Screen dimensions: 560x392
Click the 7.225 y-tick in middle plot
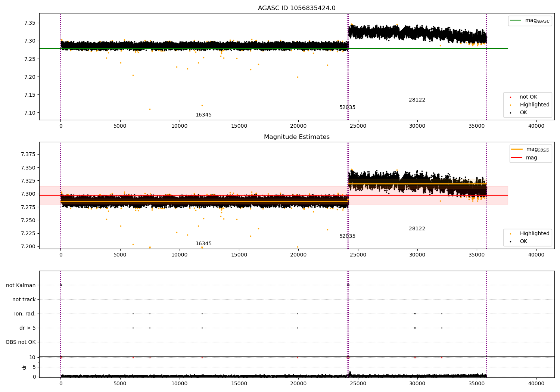[x=28, y=233]
